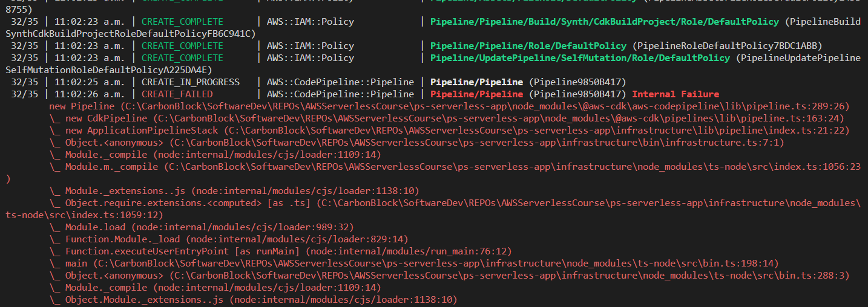The height and width of the screenshot is (307, 868).
Task: Click the 'index.ts:21:22' file reference
Action: pyautogui.click(x=807, y=131)
